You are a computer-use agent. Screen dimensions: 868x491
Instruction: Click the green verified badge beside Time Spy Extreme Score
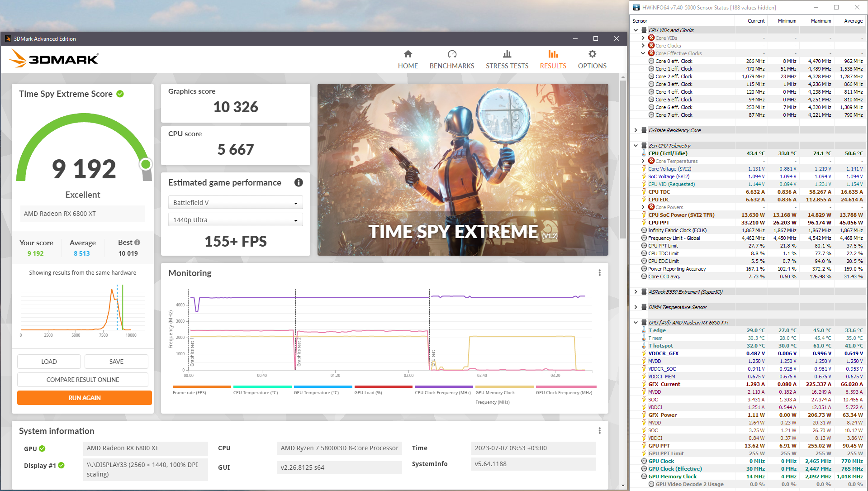point(120,94)
